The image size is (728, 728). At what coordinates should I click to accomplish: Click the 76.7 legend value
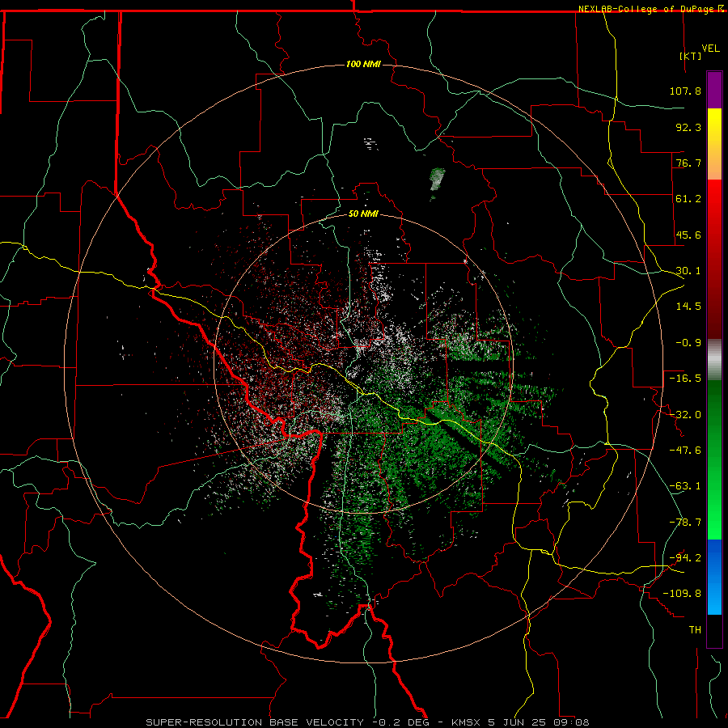coord(688,163)
